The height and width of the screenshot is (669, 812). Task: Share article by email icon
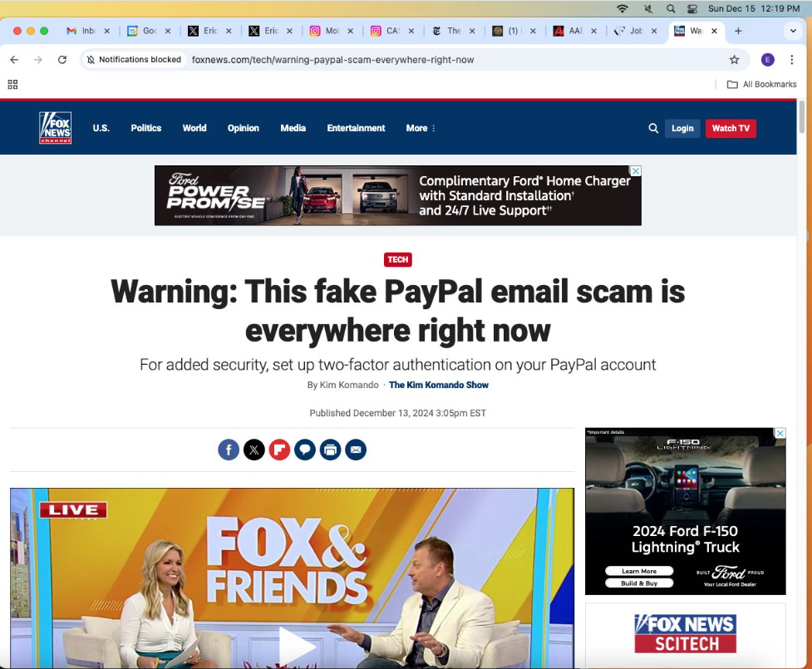(x=356, y=450)
